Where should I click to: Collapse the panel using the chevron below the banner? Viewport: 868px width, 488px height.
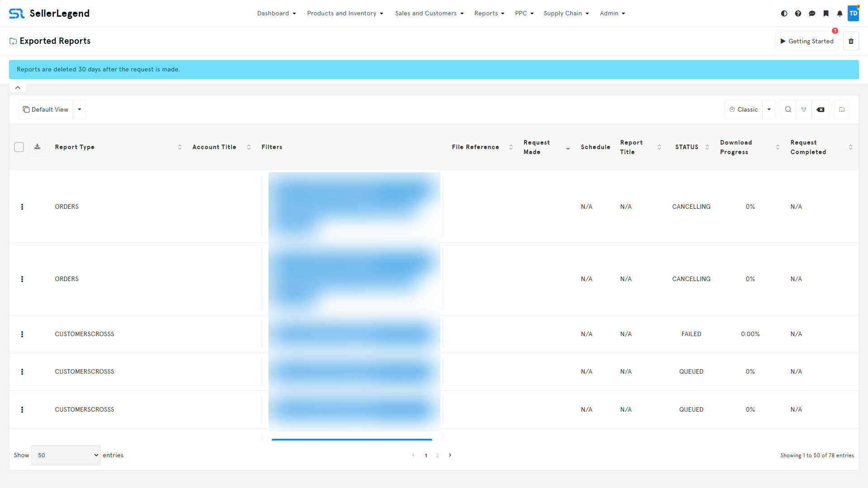[18, 87]
